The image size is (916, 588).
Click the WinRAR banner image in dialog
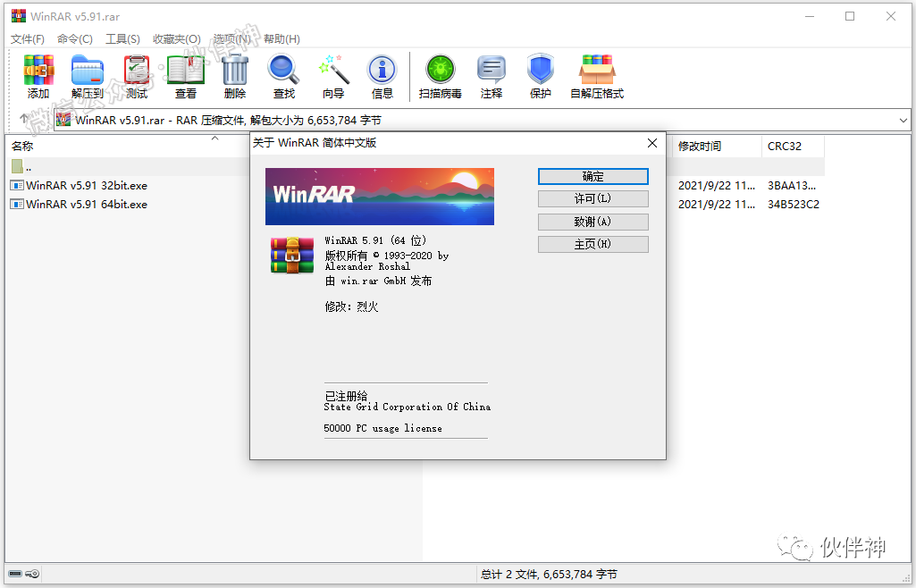point(380,197)
